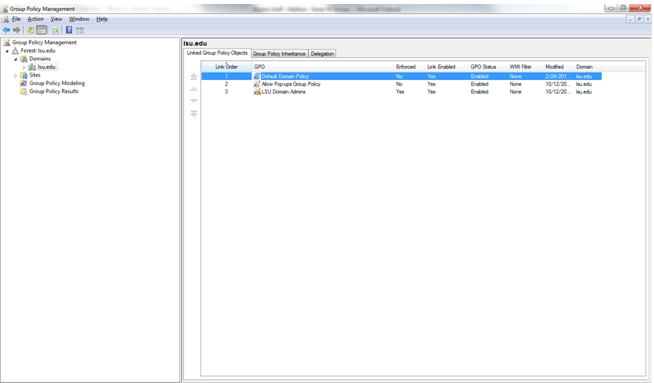Open the File menu
This screenshot has height=383, width=654.
(x=16, y=19)
